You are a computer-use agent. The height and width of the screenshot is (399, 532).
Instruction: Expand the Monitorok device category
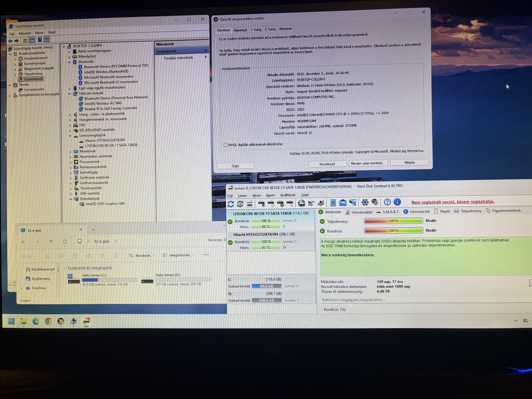(70, 152)
